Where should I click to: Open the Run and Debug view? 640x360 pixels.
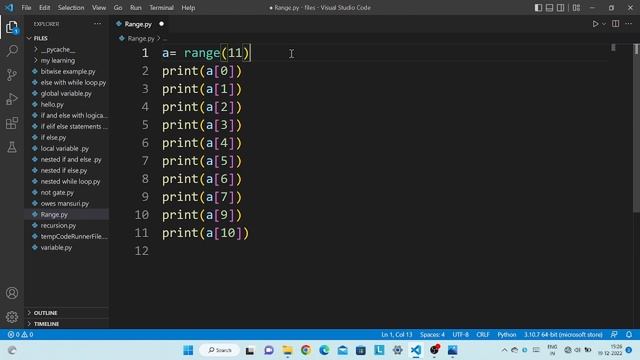(12, 99)
